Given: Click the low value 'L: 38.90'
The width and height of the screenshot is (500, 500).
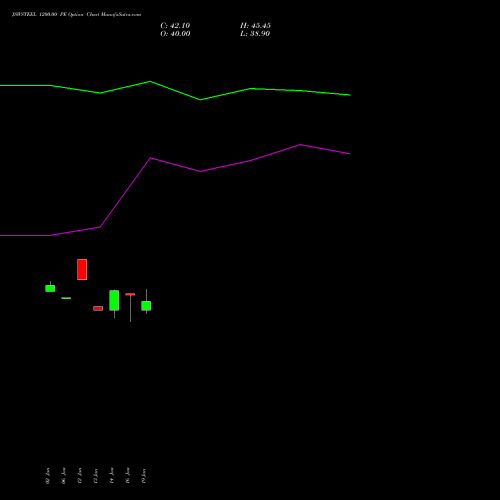Looking at the screenshot, I should point(255,34).
